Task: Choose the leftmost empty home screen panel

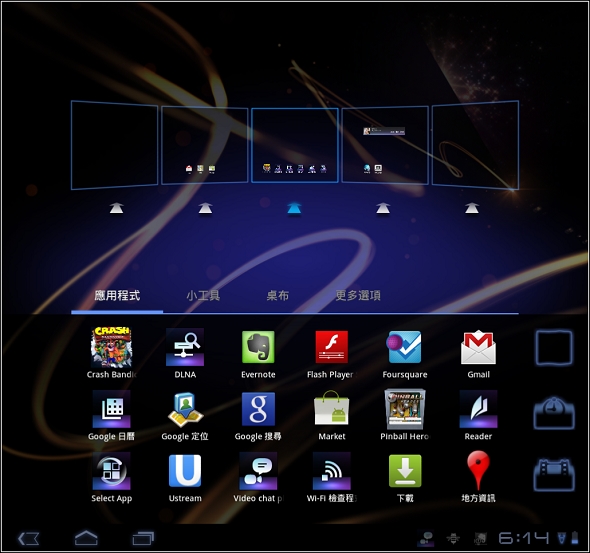Action: [x=114, y=145]
